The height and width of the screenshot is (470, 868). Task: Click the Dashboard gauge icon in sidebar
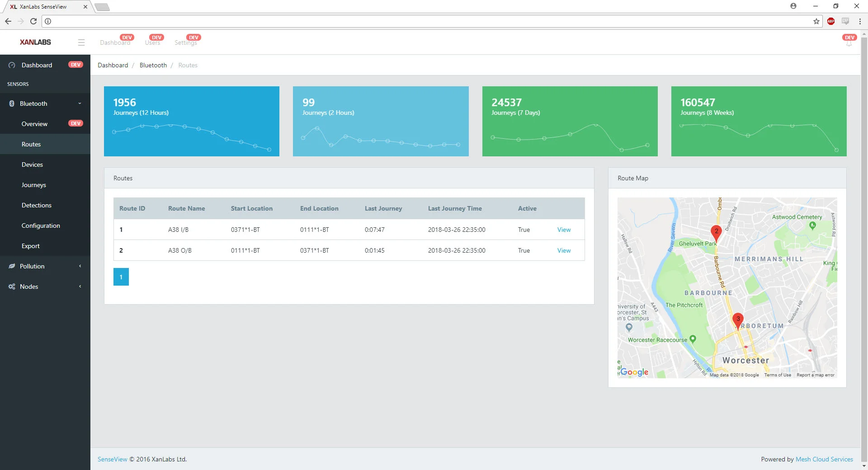click(12, 65)
